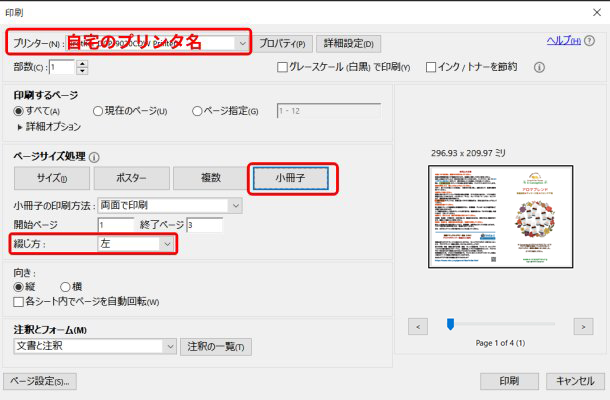
Task: Open the プリンター selection dropdown
Action: pyautogui.click(x=242, y=43)
